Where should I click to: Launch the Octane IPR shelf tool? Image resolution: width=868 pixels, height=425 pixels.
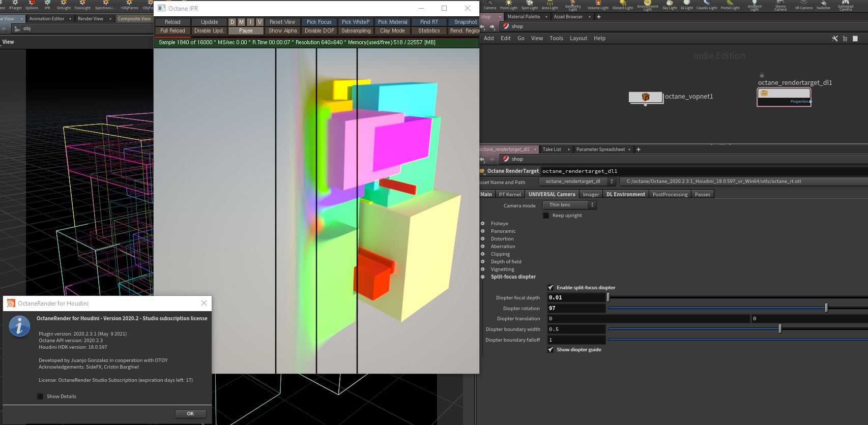(x=47, y=5)
